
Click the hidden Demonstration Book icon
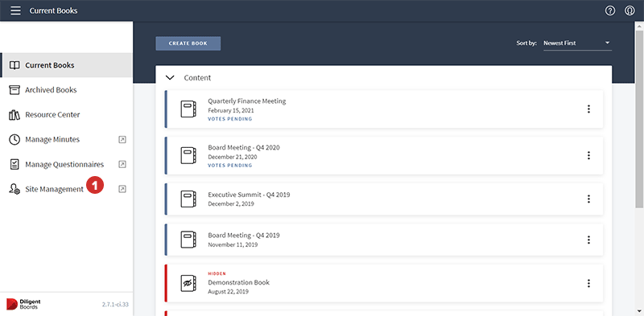(188, 283)
